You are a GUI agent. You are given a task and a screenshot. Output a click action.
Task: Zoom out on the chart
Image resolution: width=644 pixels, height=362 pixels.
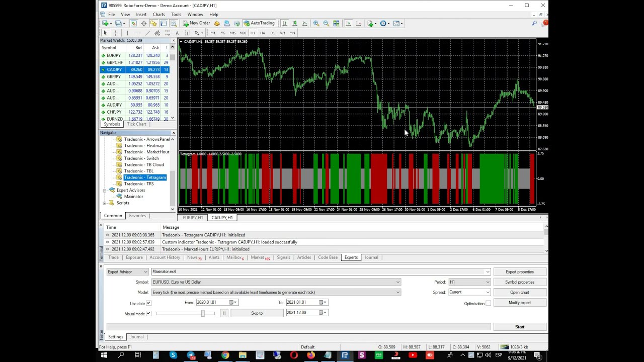click(326, 23)
